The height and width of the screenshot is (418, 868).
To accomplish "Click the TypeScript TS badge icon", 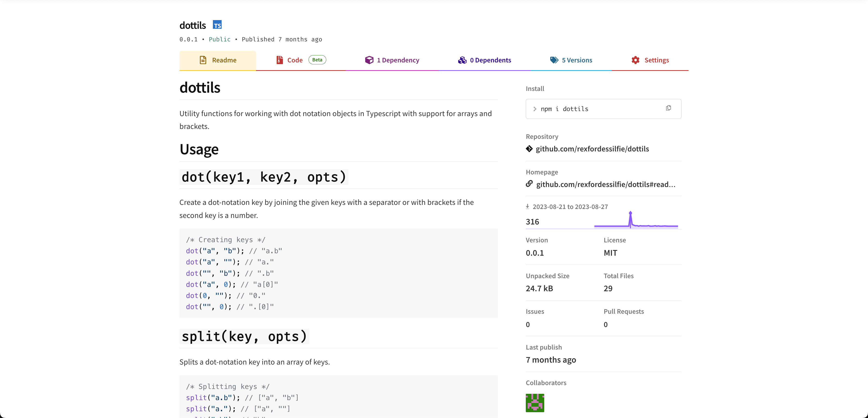I will (217, 25).
